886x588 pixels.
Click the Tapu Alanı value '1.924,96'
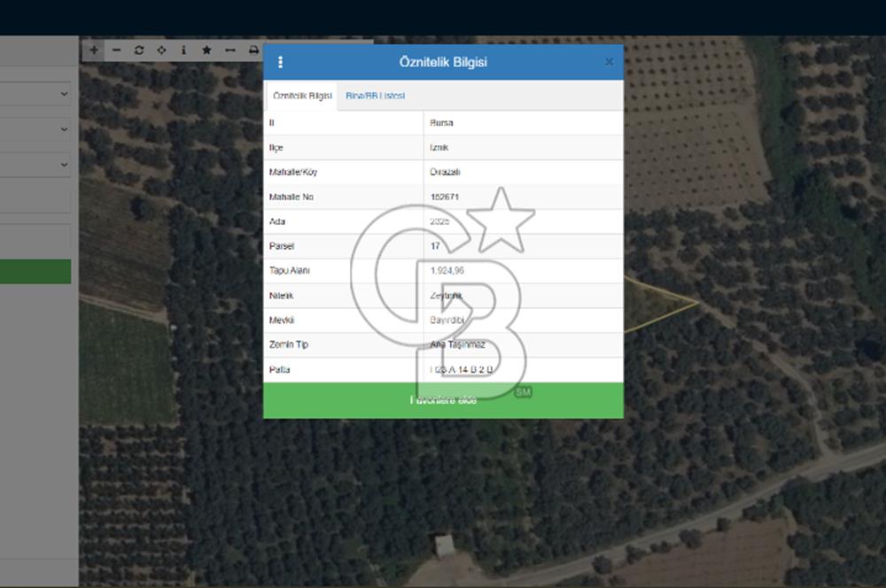pyautogui.click(x=447, y=271)
